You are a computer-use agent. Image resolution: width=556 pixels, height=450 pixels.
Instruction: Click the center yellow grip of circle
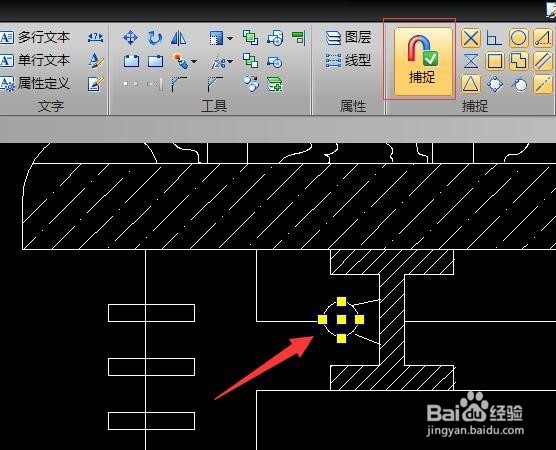tap(341, 320)
